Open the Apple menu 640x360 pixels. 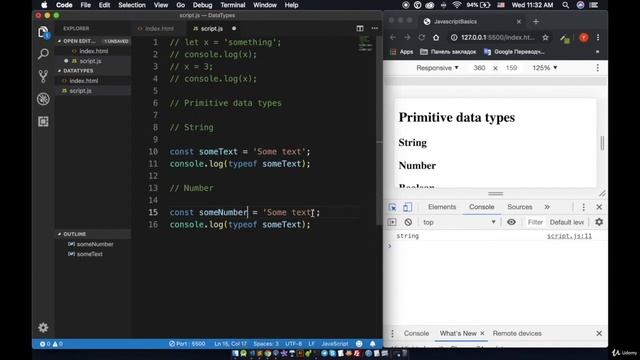coord(44,5)
